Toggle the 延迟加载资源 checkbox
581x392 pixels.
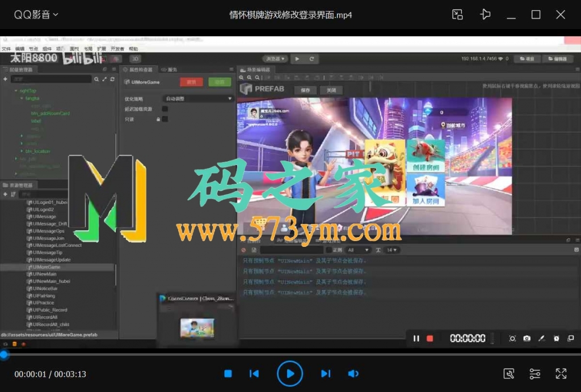coord(165,109)
